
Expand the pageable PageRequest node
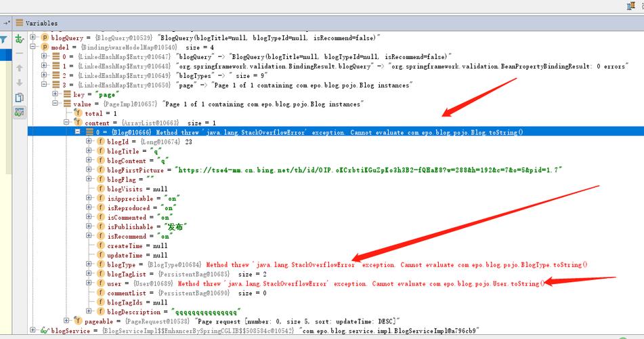[x=66, y=321]
